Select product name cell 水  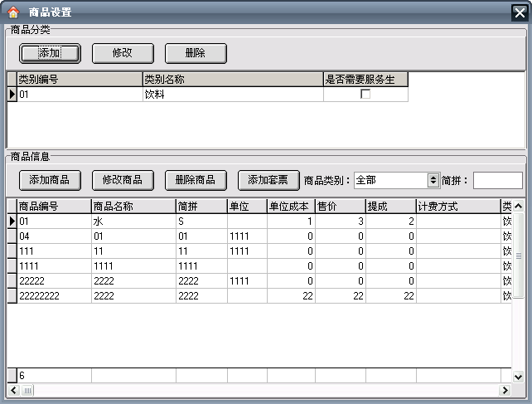pos(133,221)
